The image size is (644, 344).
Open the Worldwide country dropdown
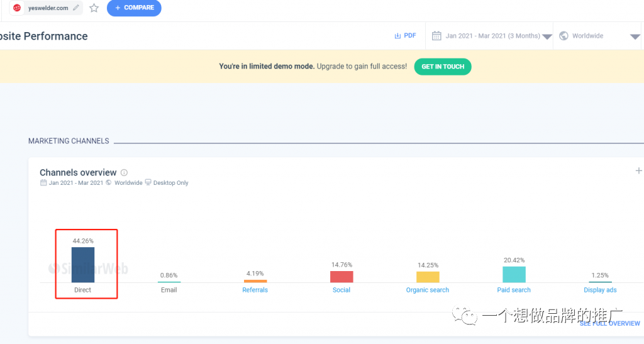tap(635, 36)
